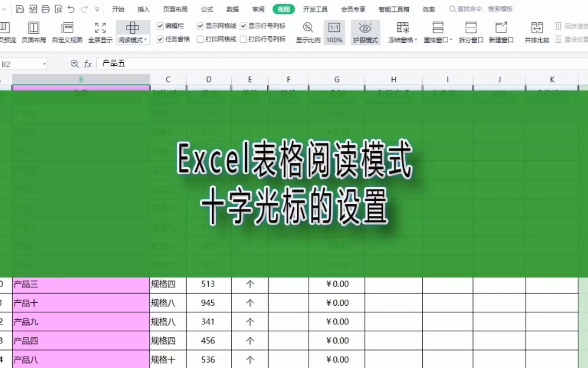Click 规格十 cell in 产品八 row
The width and height of the screenshot is (588, 368).
pos(168,359)
